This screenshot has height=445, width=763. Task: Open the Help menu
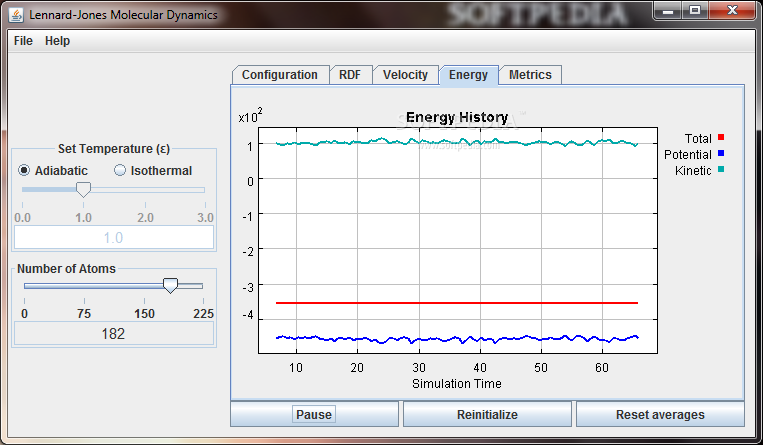point(57,41)
